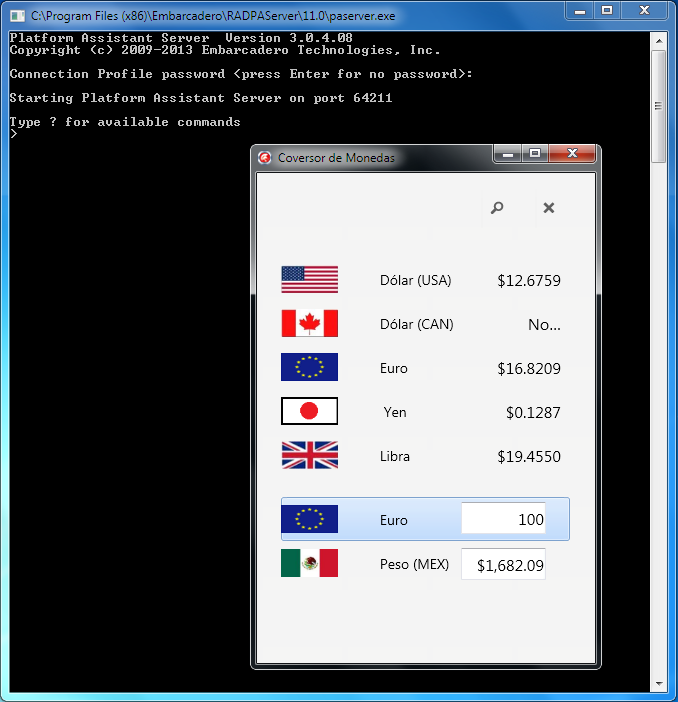The height and width of the screenshot is (702, 678).
Task: Select the Japan flag icon
Action: point(309,411)
